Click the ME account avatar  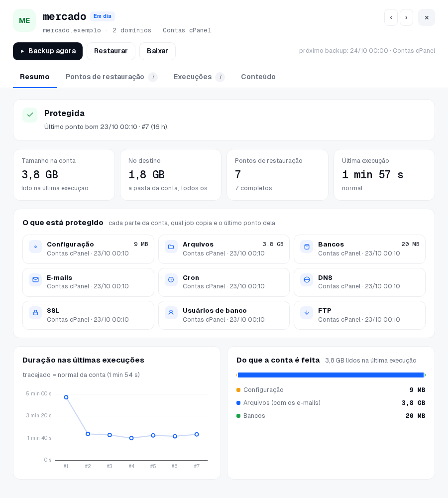[x=24, y=20]
